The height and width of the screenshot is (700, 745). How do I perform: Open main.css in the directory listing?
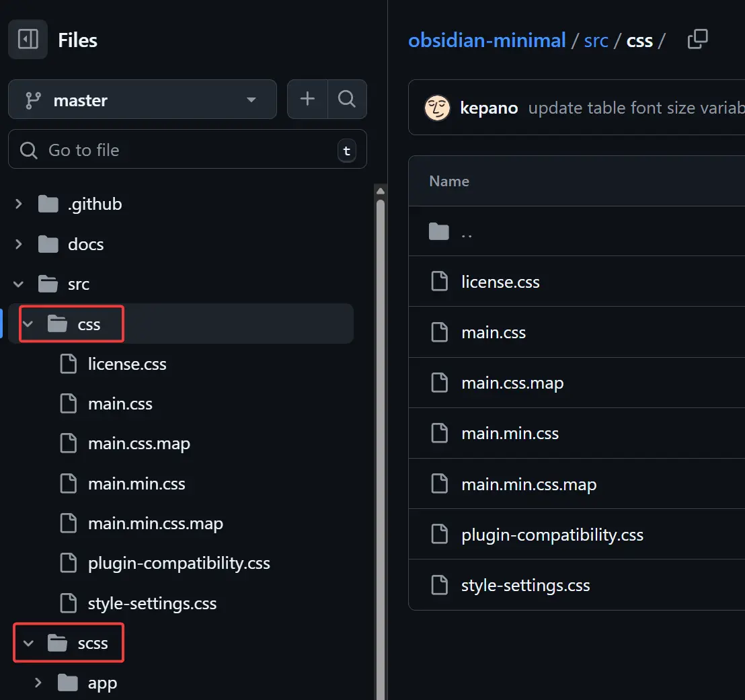tap(494, 333)
